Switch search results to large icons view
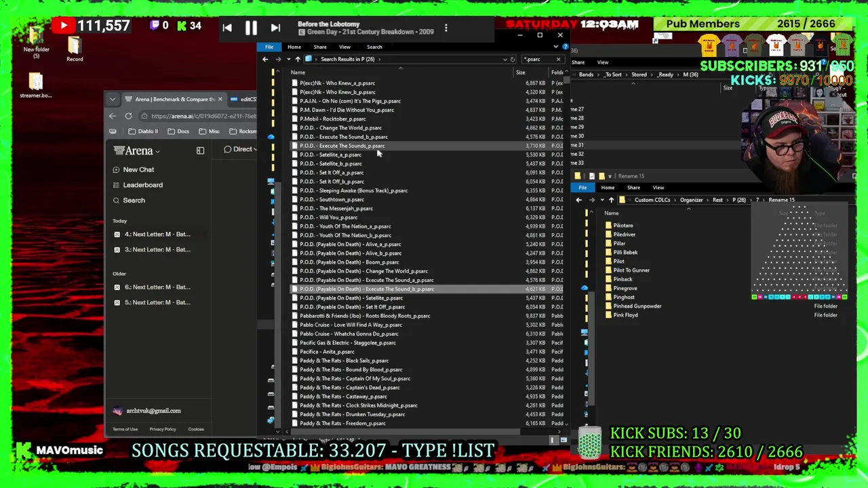 click(564, 441)
